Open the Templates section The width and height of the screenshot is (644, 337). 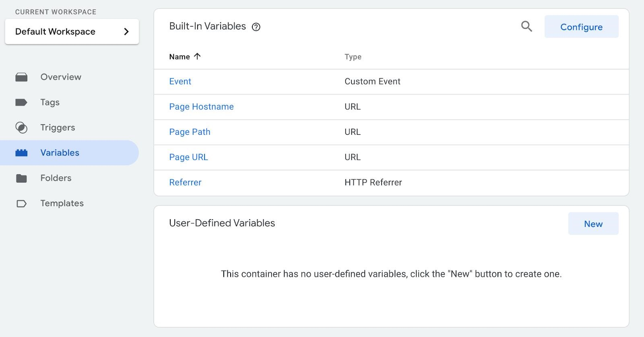[x=62, y=203]
